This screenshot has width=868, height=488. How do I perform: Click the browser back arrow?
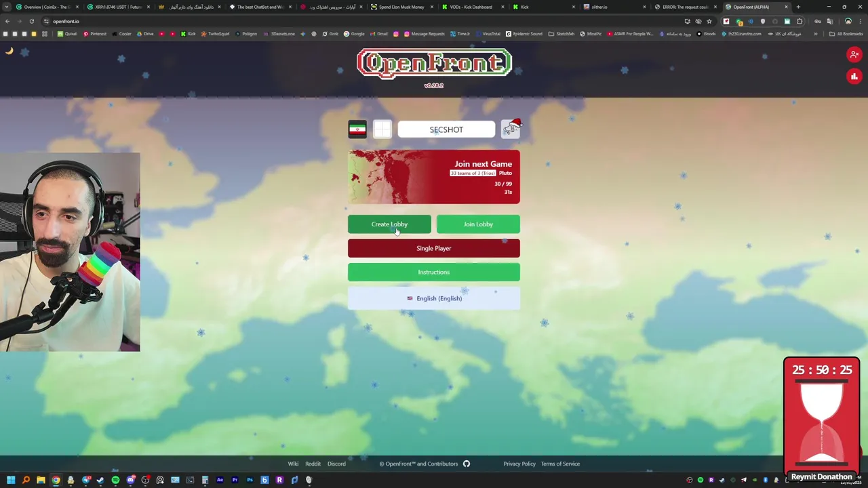pos(7,21)
